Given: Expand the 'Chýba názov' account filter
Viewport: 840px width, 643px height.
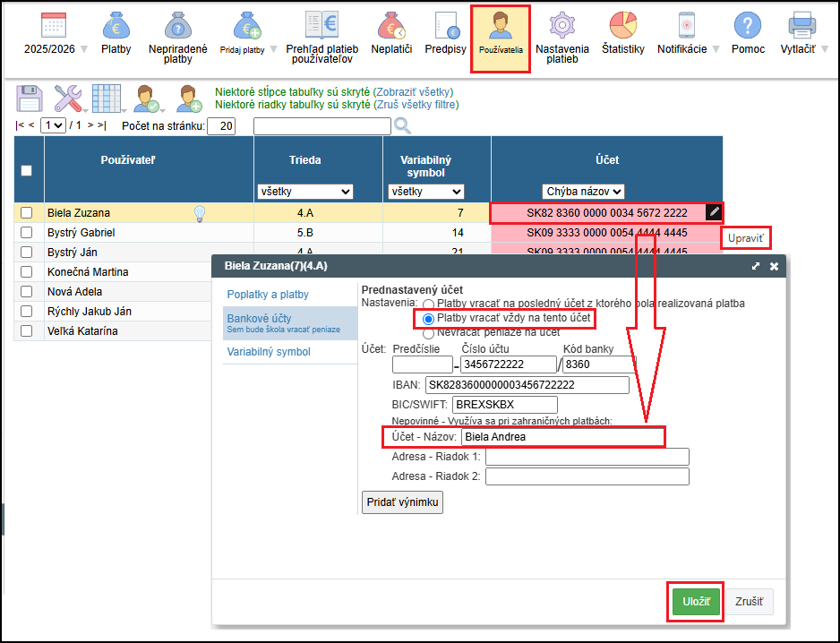Looking at the screenshot, I should click(583, 192).
